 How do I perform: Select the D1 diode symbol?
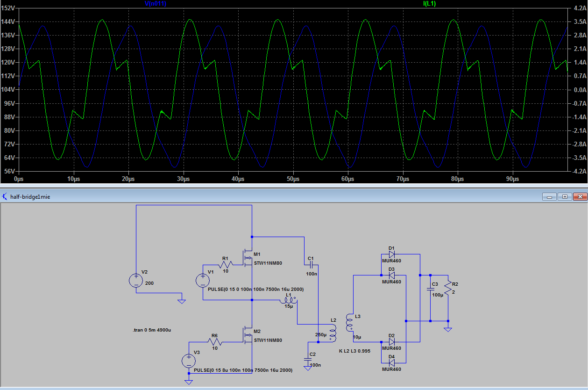click(391, 254)
